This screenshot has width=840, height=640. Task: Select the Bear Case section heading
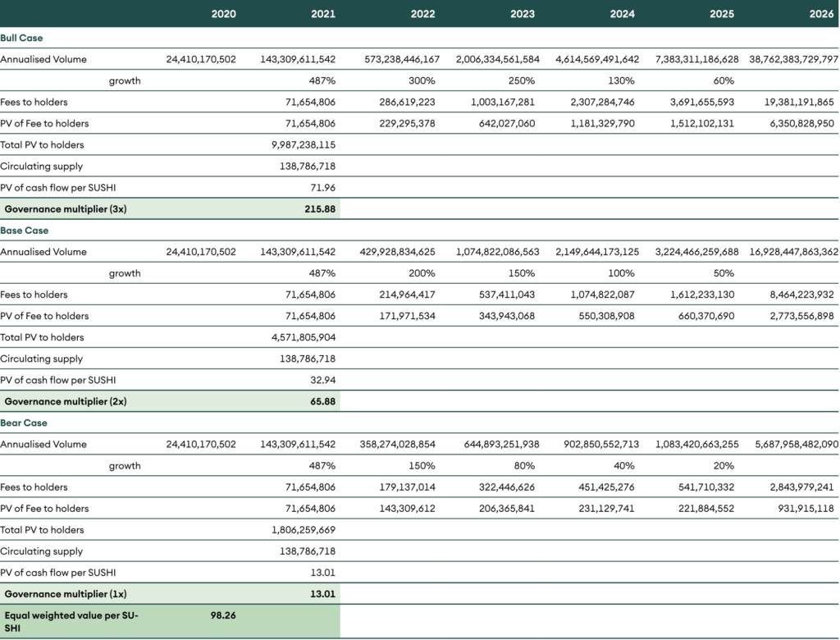point(24,423)
